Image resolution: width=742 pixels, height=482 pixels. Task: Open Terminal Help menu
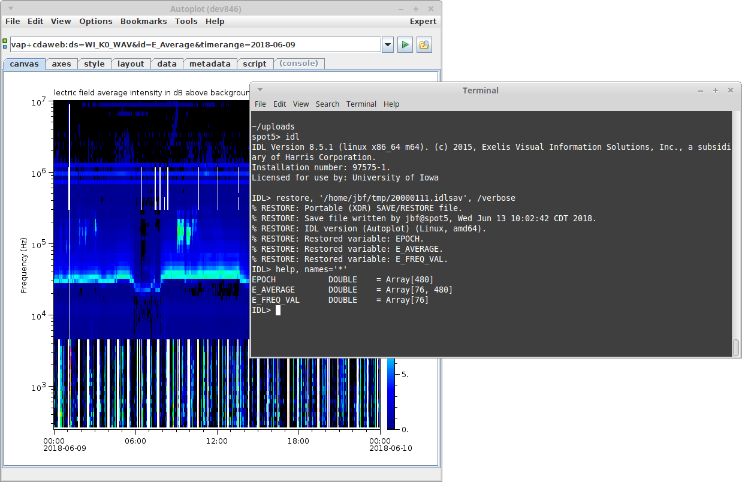[x=391, y=104]
